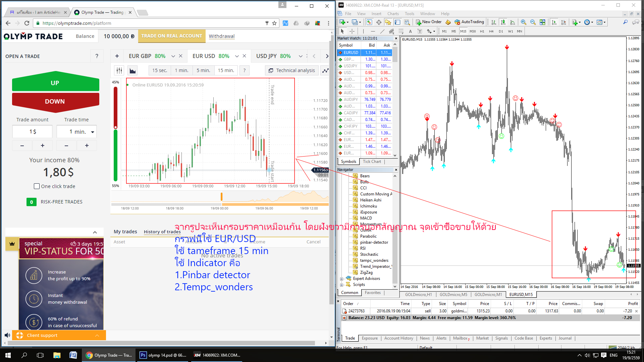Toggle Market Watch window icon

pos(369,22)
